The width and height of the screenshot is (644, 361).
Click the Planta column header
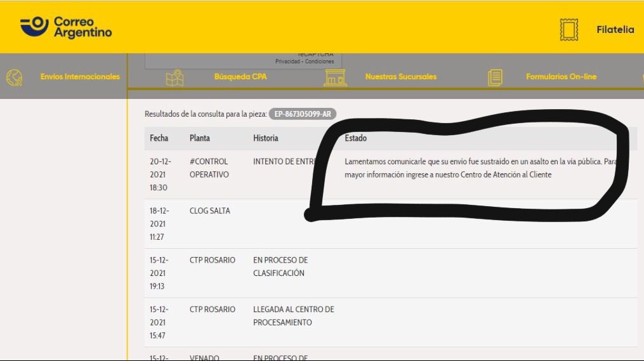200,138
